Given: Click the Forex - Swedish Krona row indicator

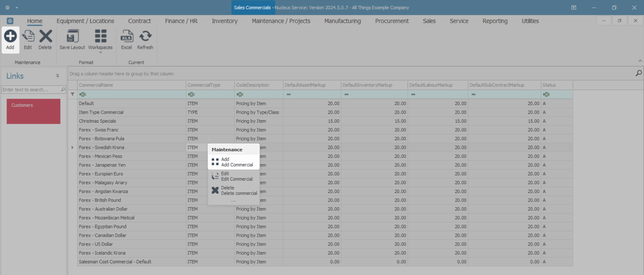Looking at the screenshot, I should tap(72, 147).
